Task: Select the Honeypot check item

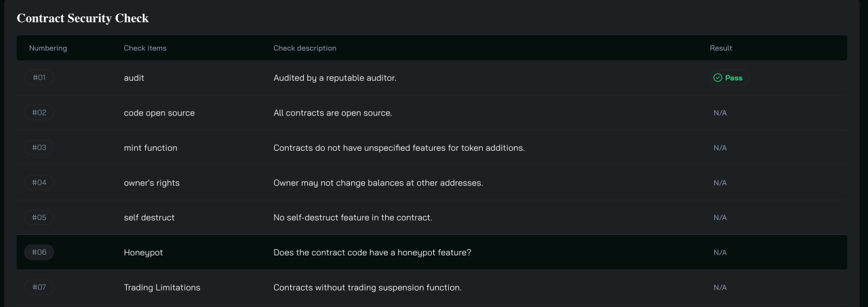Action: (x=143, y=253)
